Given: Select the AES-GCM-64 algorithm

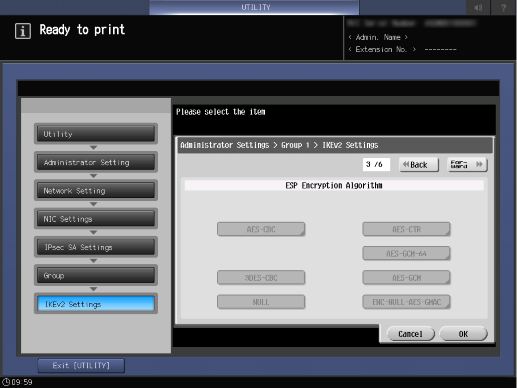Looking at the screenshot, I should tap(406, 254).
